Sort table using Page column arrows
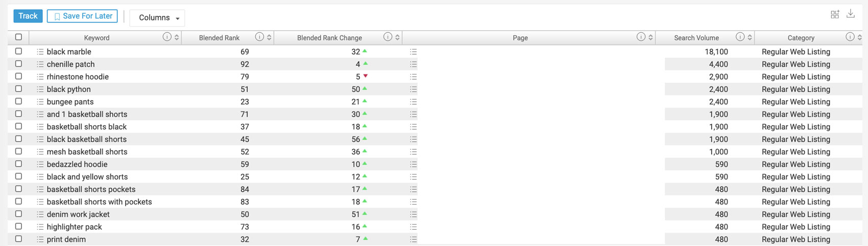The height and width of the screenshot is (246, 868). point(650,37)
